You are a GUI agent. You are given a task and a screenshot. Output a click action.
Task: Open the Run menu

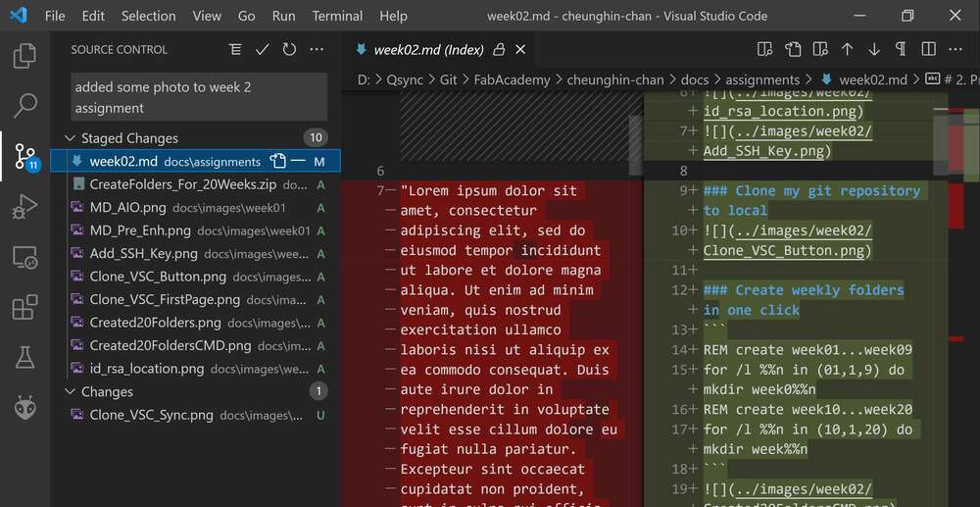[x=284, y=16]
